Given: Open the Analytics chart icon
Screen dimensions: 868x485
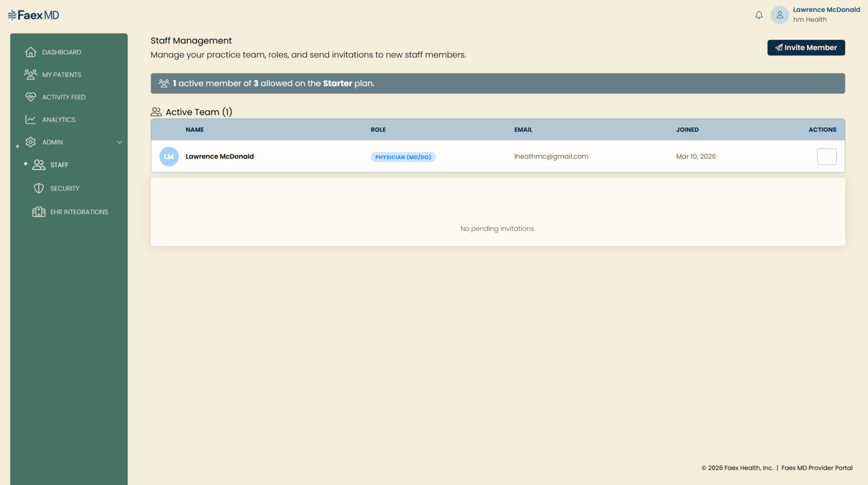Looking at the screenshot, I should coord(31,120).
